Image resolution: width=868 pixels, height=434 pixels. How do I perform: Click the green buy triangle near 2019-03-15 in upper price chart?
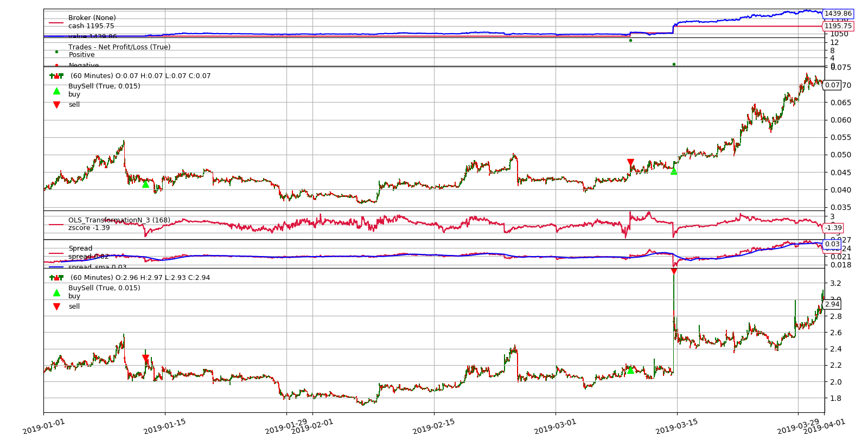[x=674, y=171]
